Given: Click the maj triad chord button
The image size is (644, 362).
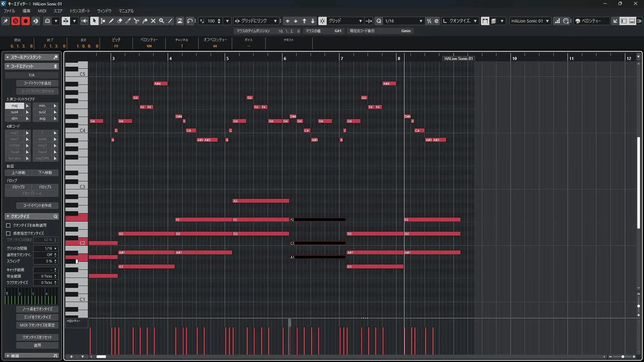Looking at the screenshot, I should click(x=14, y=106).
